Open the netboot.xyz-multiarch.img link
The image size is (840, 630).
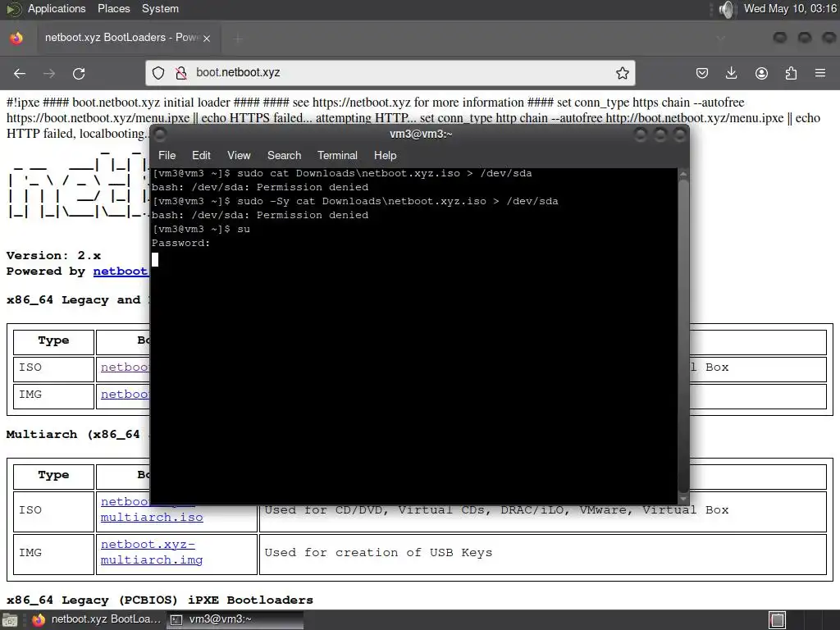152,552
